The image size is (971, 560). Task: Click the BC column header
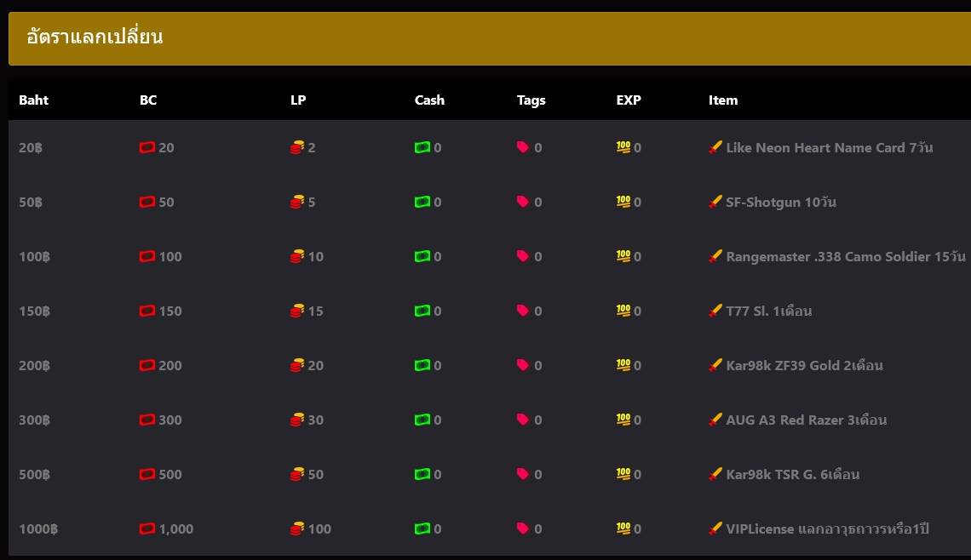148,100
